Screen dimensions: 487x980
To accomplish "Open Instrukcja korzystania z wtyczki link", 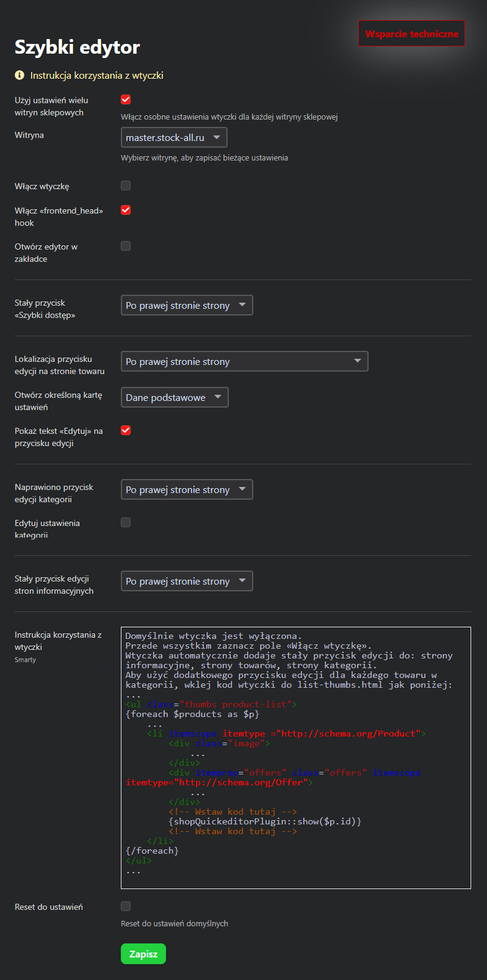I will [x=96, y=76].
